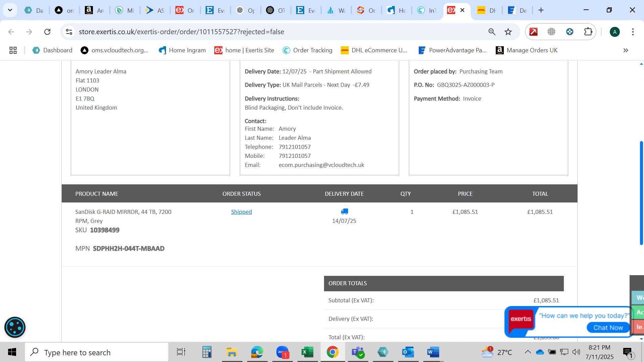Open the Shipped order status link
Screen dimensions: 644x362
coord(241,212)
